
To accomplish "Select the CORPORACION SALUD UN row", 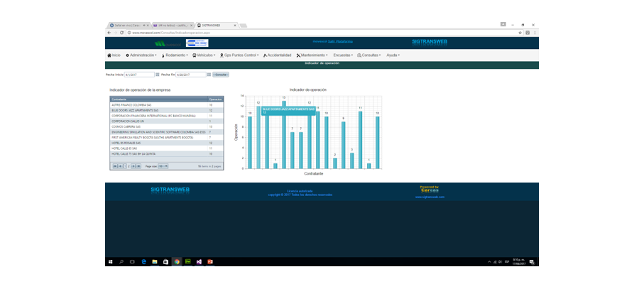I will pos(167,121).
